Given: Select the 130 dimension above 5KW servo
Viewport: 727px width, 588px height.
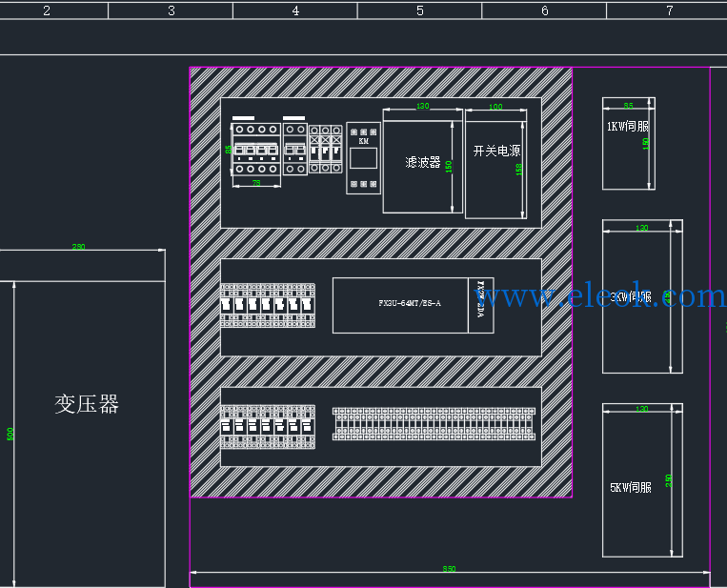Looking at the screenshot, I should point(641,409).
